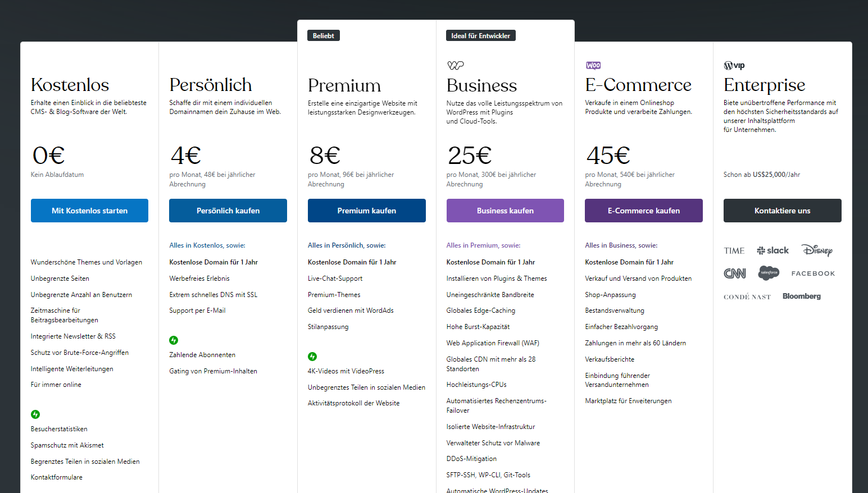Click the Jetpack icon in the Kostenlos column

click(35, 414)
